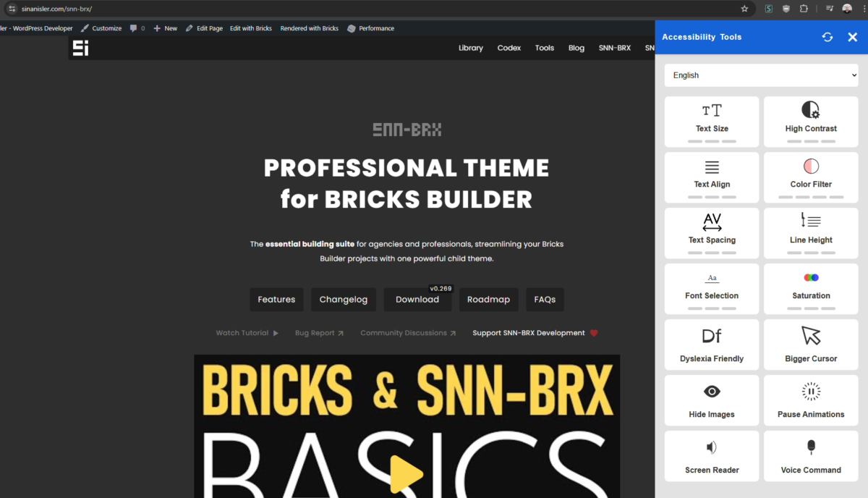
Task: Open the Codex navigation menu item
Action: [509, 48]
